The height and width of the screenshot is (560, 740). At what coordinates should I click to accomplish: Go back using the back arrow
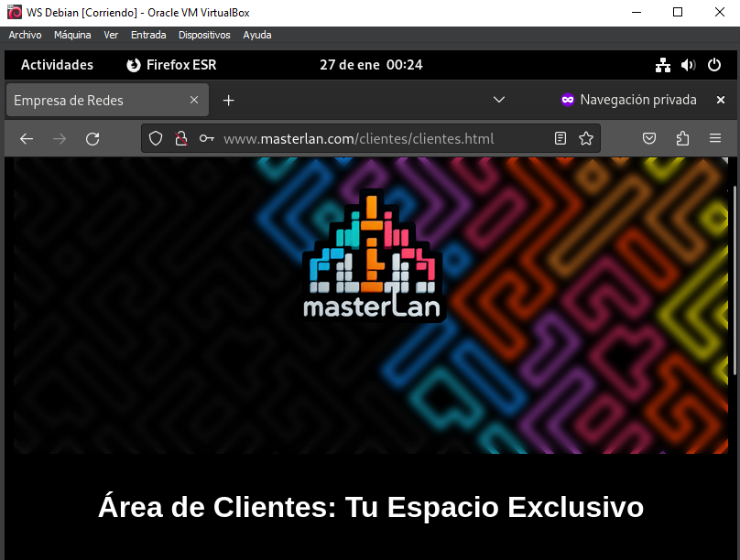click(27, 138)
